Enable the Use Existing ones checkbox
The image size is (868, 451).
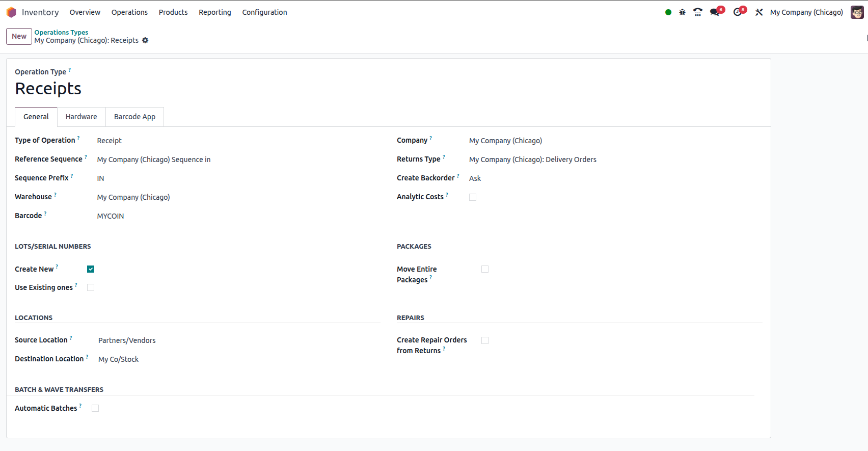tap(91, 287)
